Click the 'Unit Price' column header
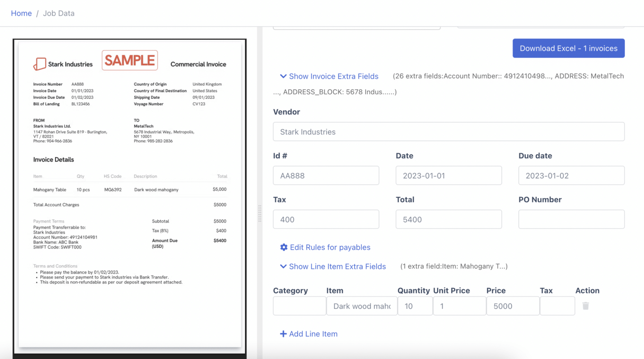Image resolution: width=644 pixels, height=359 pixels. [452, 291]
